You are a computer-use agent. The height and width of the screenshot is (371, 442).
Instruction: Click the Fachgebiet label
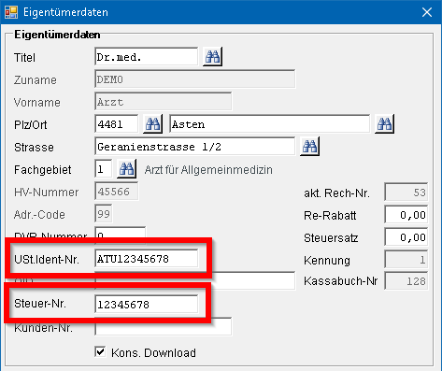coord(43,170)
